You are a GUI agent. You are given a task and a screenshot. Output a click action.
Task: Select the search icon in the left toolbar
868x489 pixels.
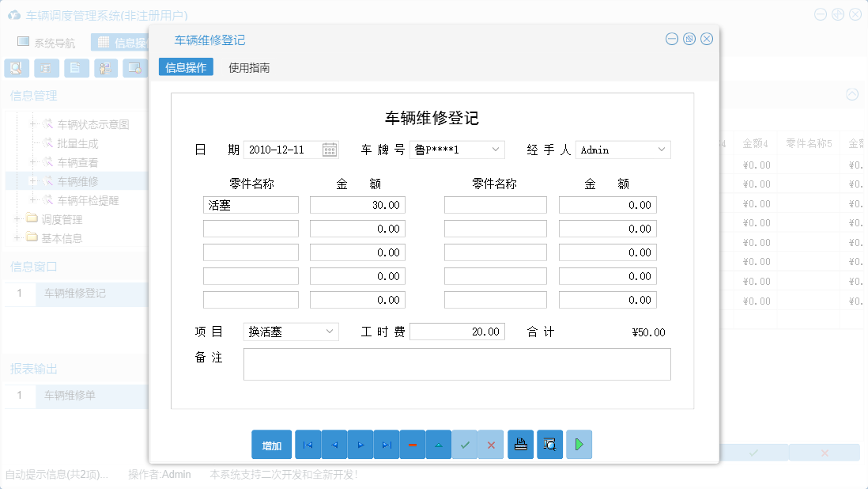point(16,68)
